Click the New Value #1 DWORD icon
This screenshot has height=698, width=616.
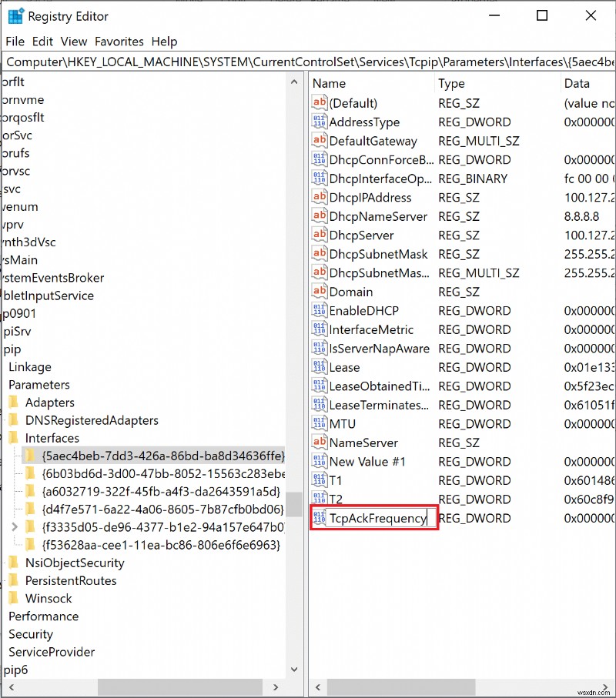[320, 461]
